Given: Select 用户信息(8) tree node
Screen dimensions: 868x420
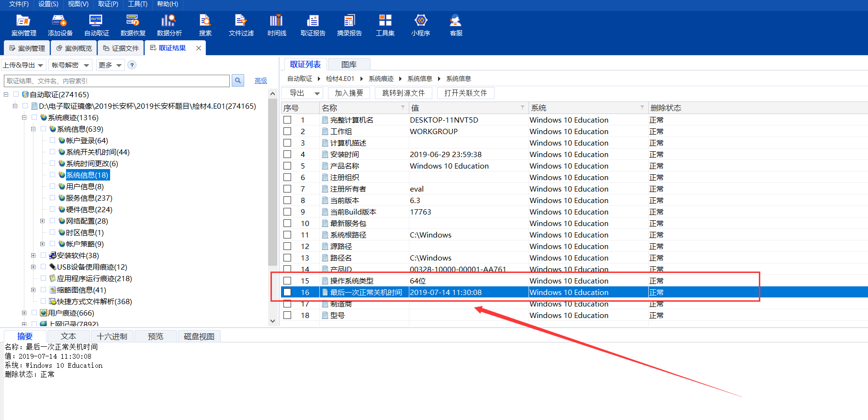Looking at the screenshot, I should tap(85, 186).
